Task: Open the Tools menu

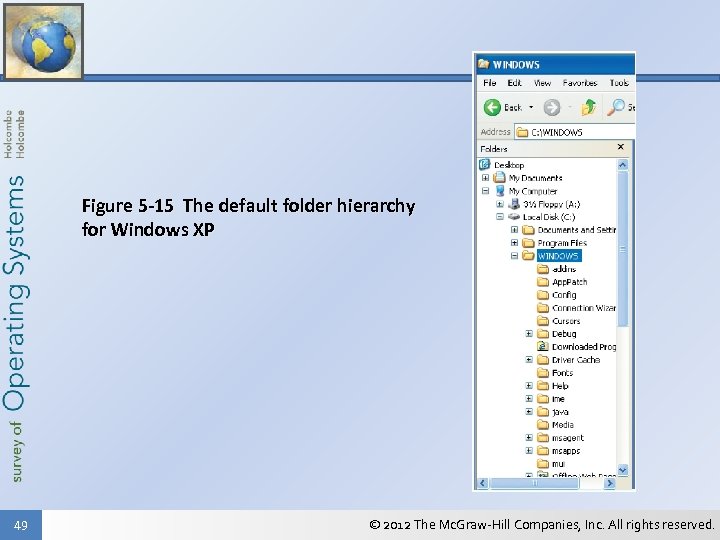Action: 619,83
